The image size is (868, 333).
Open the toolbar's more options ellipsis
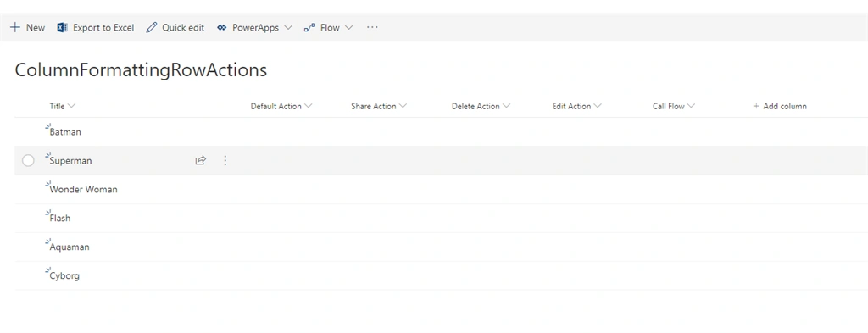(x=372, y=27)
